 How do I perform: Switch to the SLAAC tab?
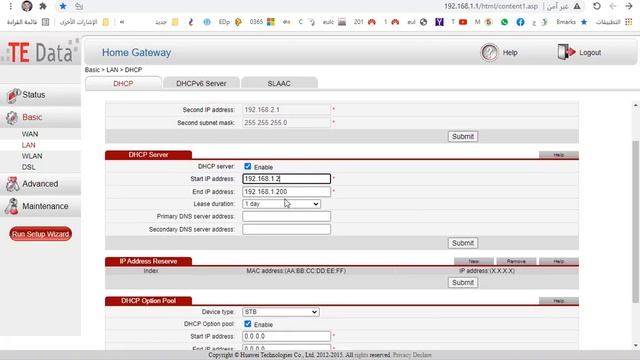pos(279,83)
